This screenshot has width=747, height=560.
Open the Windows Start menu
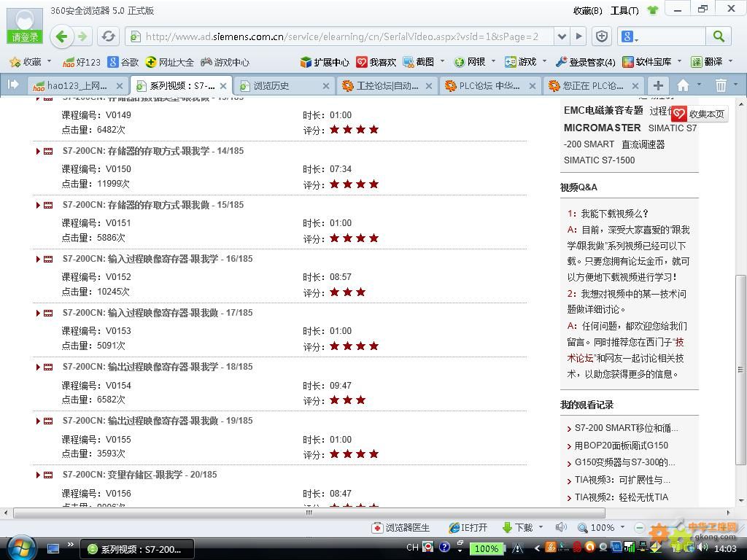click(20, 548)
